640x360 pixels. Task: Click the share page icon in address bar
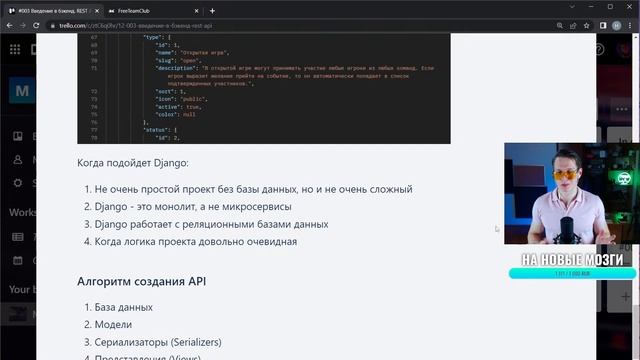(x=573, y=25)
